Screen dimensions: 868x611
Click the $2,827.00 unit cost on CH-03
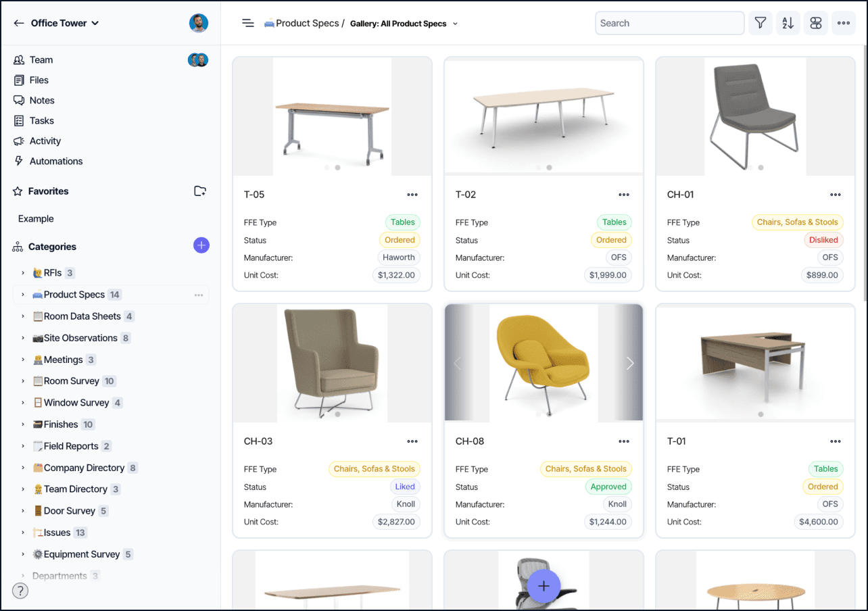click(397, 522)
